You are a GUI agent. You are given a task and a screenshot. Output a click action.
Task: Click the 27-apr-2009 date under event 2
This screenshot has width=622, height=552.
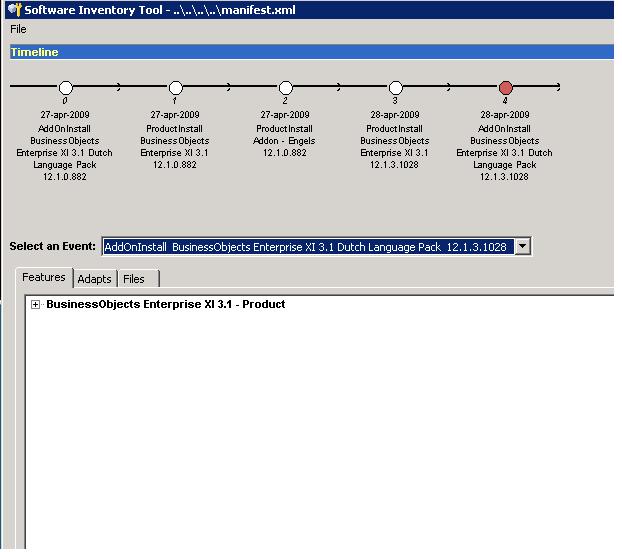pyautogui.click(x=285, y=115)
